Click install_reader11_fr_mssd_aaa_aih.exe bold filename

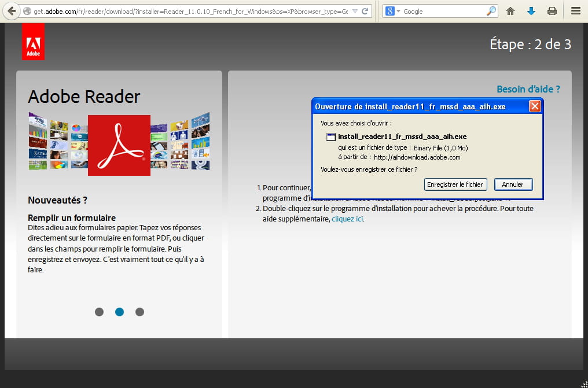click(x=402, y=136)
